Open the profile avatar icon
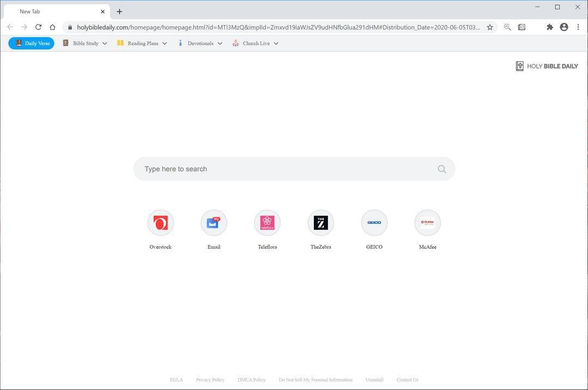 (564, 27)
